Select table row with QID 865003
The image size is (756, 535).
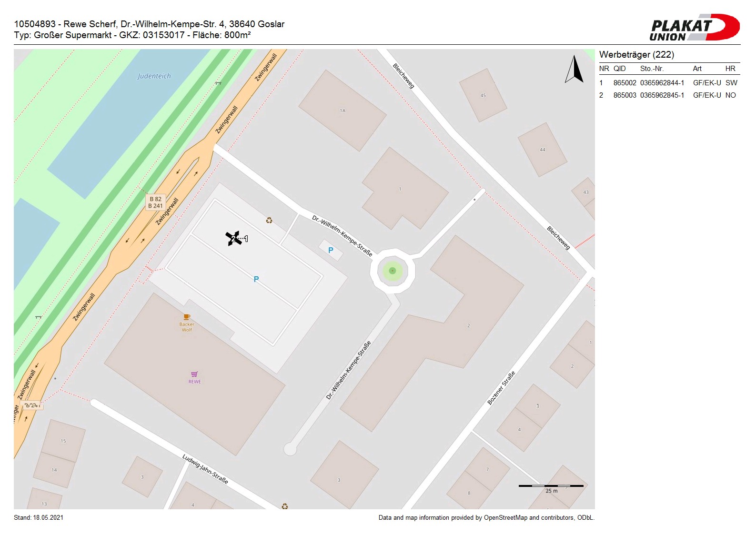click(669, 95)
